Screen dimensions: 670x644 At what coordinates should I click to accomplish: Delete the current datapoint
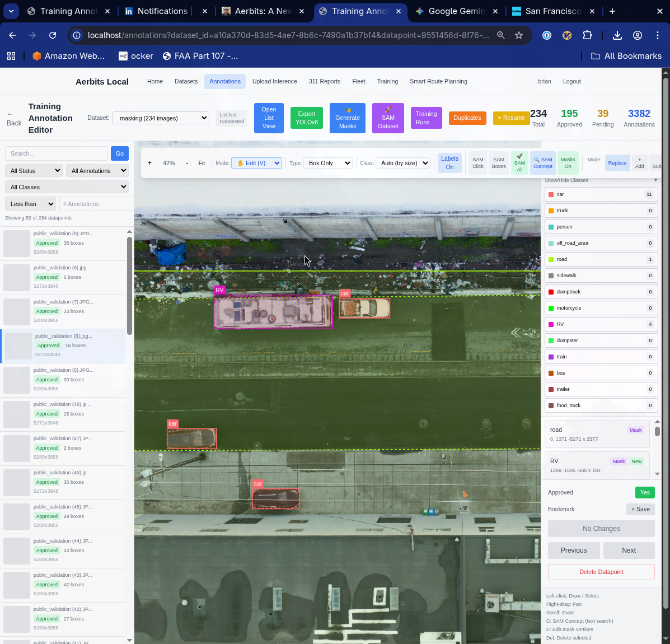pyautogui.click(x=601, y=571)
